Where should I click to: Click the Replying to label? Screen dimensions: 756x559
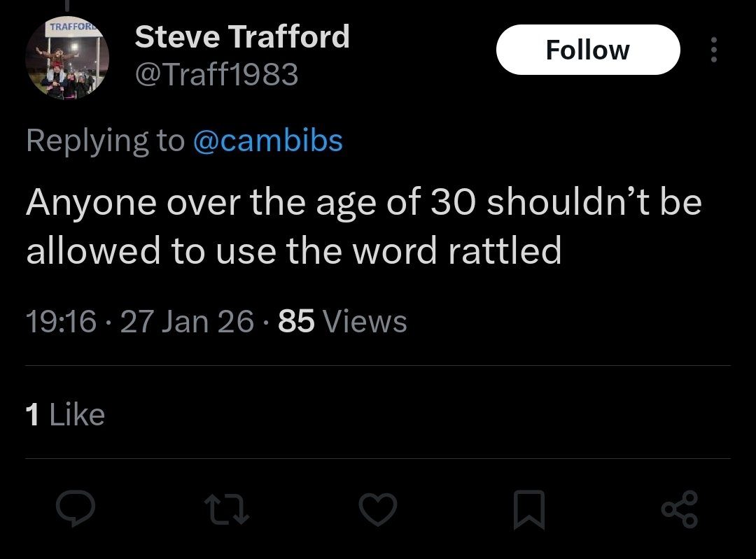point(105,140)
